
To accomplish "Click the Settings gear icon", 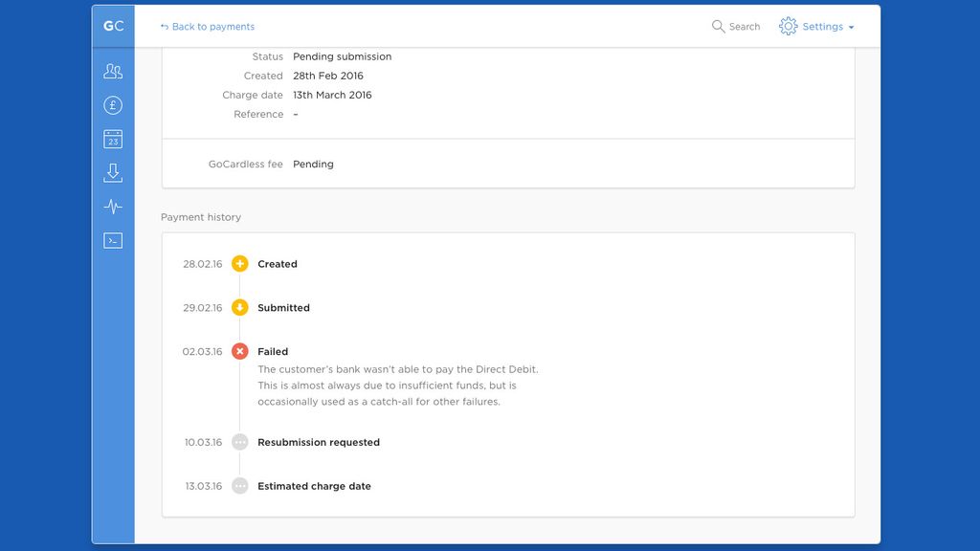I will [x=788, y=27].
